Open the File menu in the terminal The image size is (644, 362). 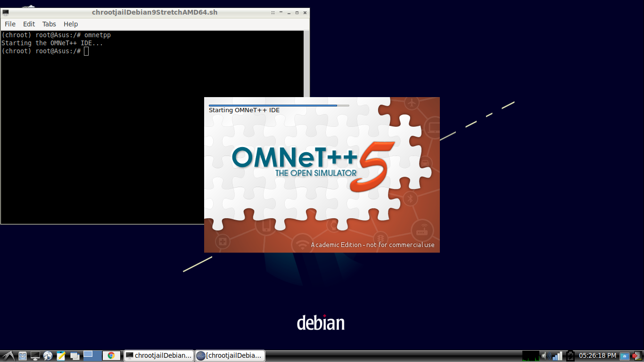point(10,24)
